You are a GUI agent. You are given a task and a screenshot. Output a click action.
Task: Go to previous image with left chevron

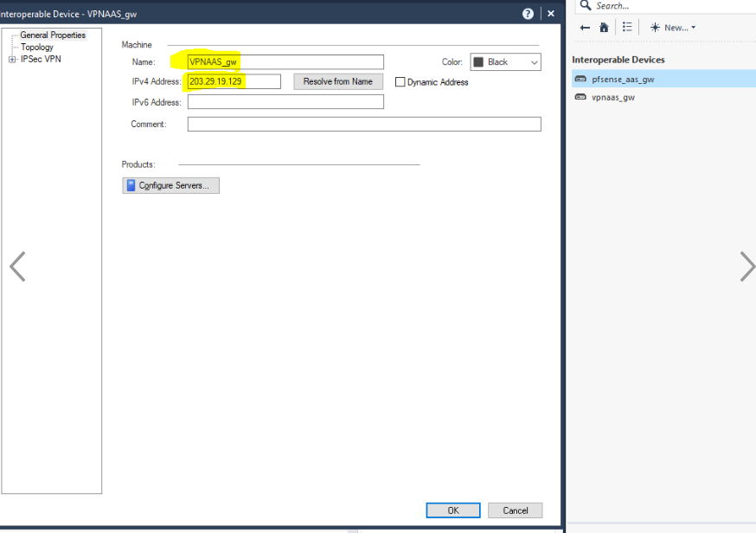tap(17, 266)
